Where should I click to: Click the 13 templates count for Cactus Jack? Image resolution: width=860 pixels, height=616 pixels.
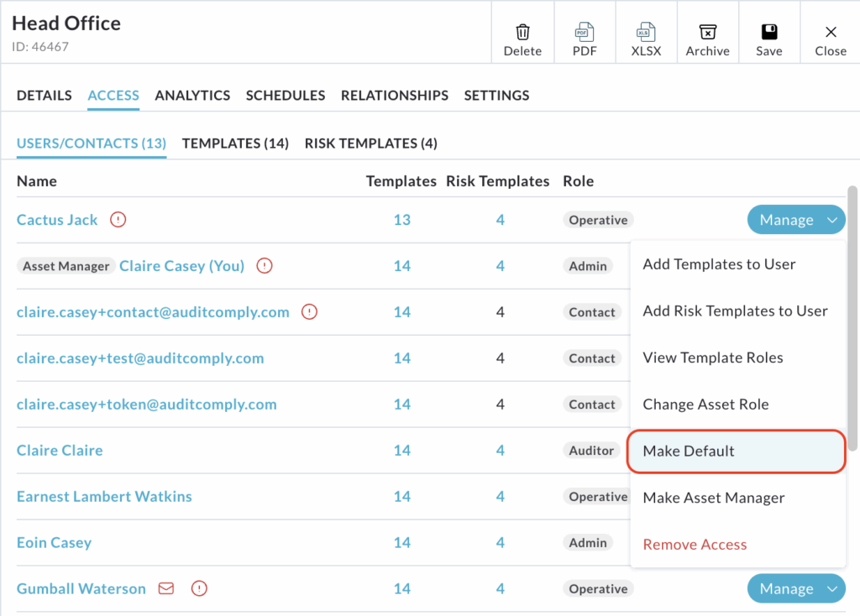pos(401,220)
